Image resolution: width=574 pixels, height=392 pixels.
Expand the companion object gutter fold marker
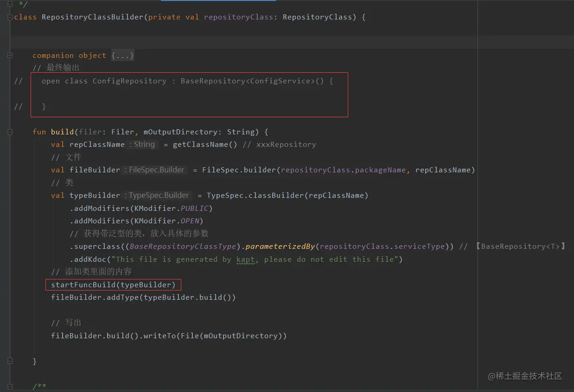10,56
